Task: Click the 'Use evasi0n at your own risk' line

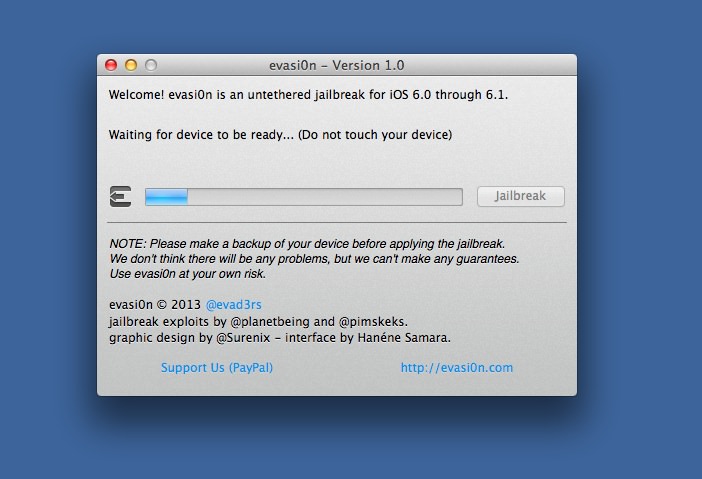Action: [188, 274]
